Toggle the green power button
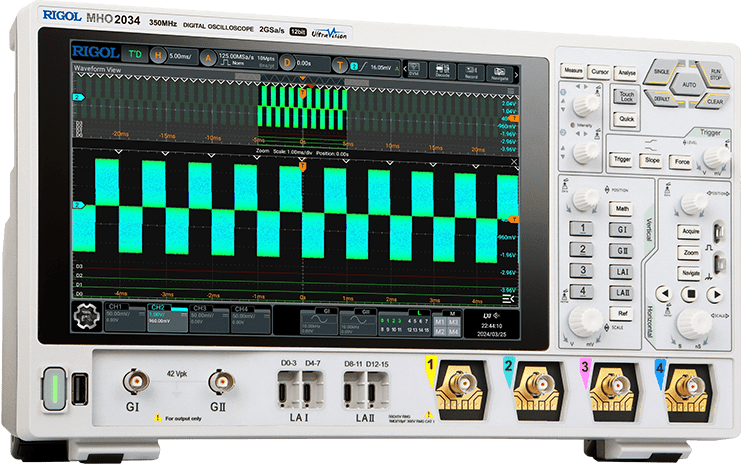The width and height of the screenshot is (741, 464). click(x=54, y=388)
